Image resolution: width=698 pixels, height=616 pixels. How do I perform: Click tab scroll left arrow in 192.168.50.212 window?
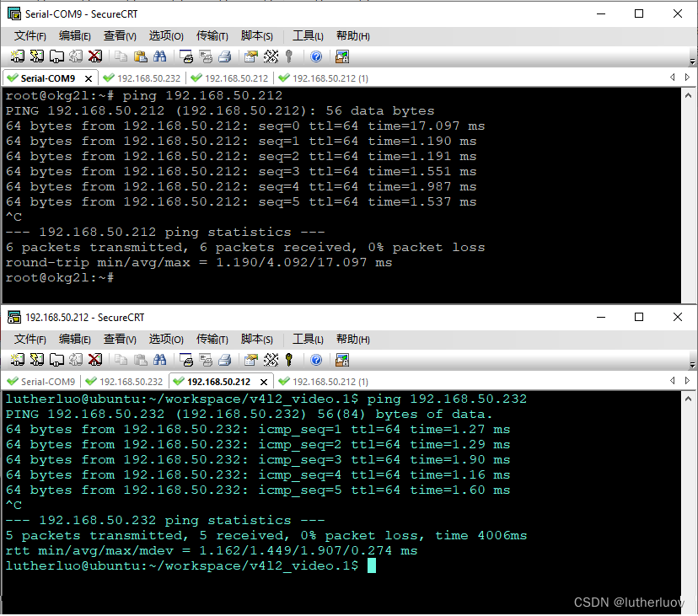tap(673, 381)
